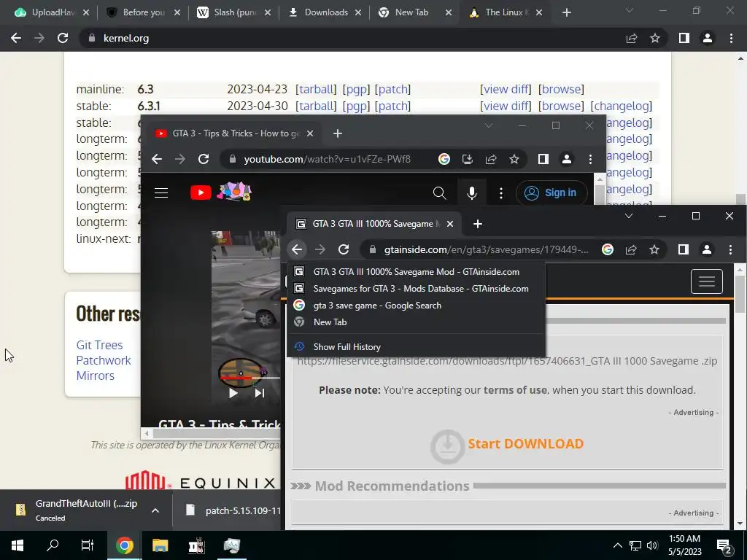Install YouTube app icon in address bar

pos(468,159)
